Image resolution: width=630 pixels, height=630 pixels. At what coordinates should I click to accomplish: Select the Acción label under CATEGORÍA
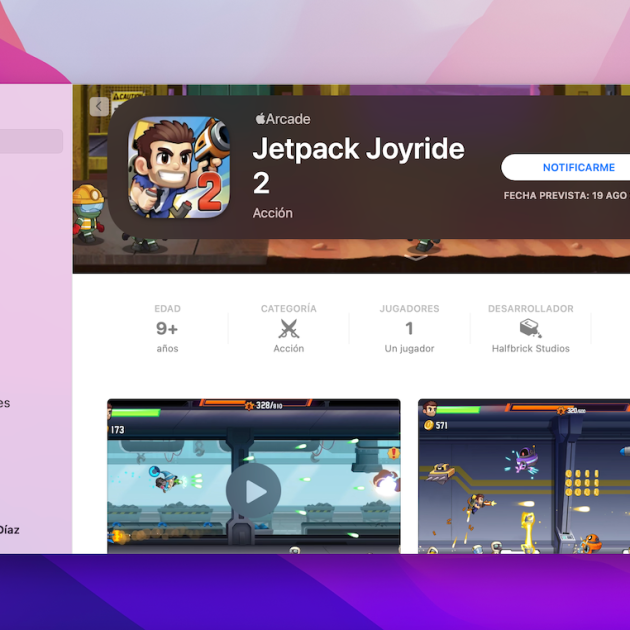click(x=289, y=349)
